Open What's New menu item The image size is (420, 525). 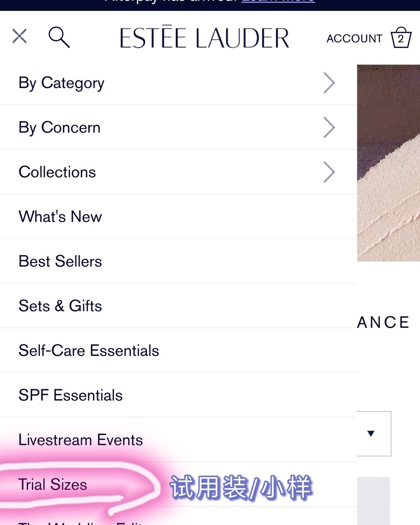click(x=61, y=217)
